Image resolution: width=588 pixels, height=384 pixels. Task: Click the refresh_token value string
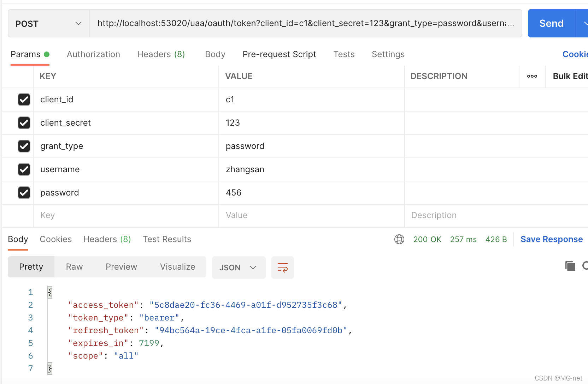(x=251, y=330)
